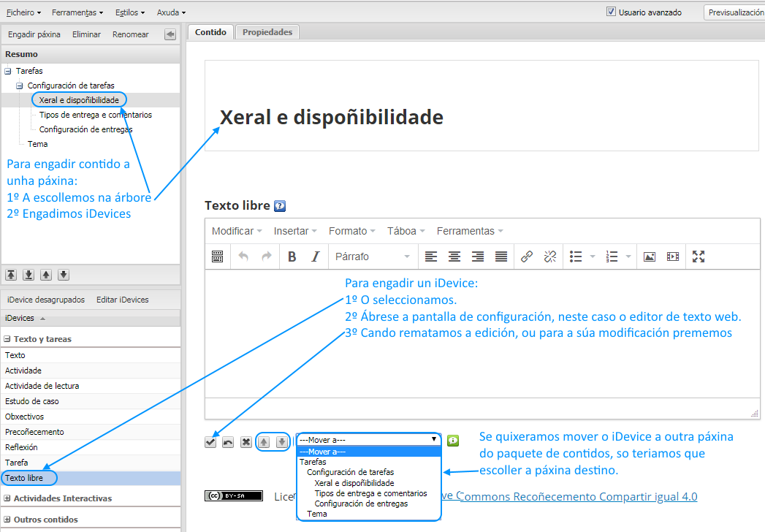Switch to the Propiedades tab

pos(267,32)
